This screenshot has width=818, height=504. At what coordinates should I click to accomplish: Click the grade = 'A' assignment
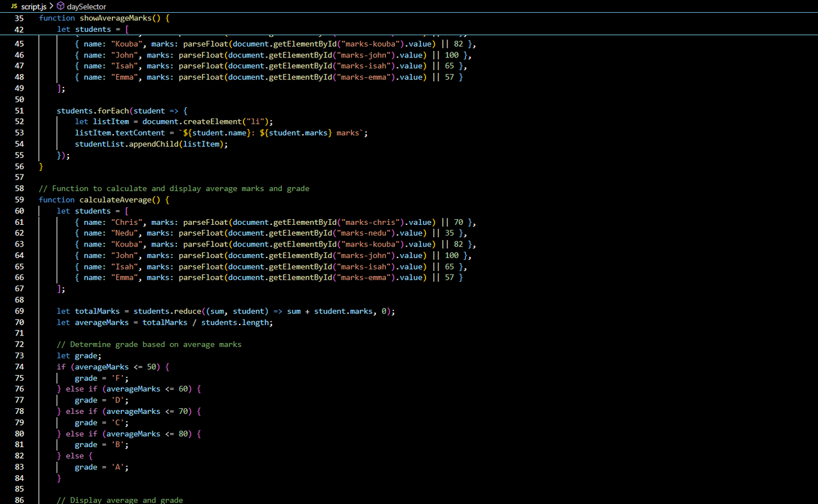point(102,468)
